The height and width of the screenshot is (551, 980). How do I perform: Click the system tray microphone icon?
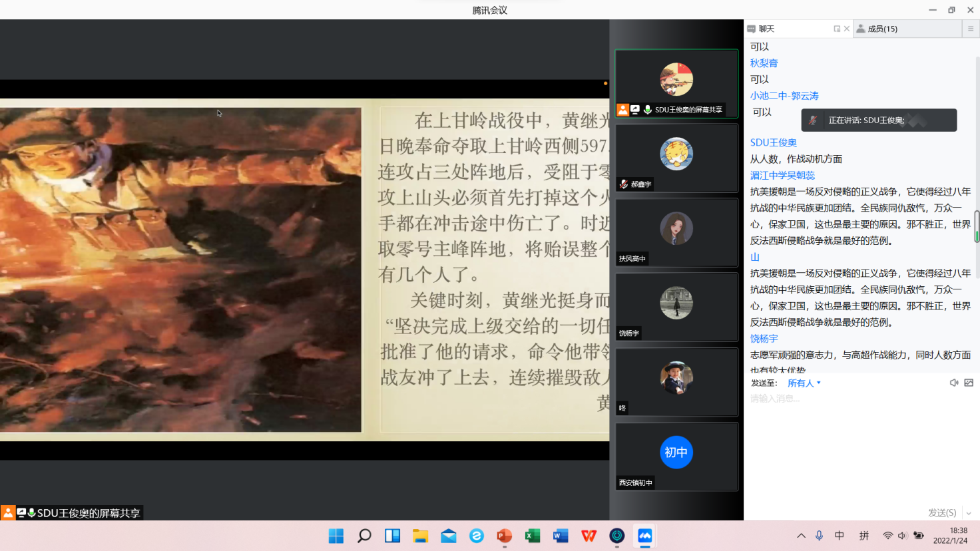click(819, 536)
